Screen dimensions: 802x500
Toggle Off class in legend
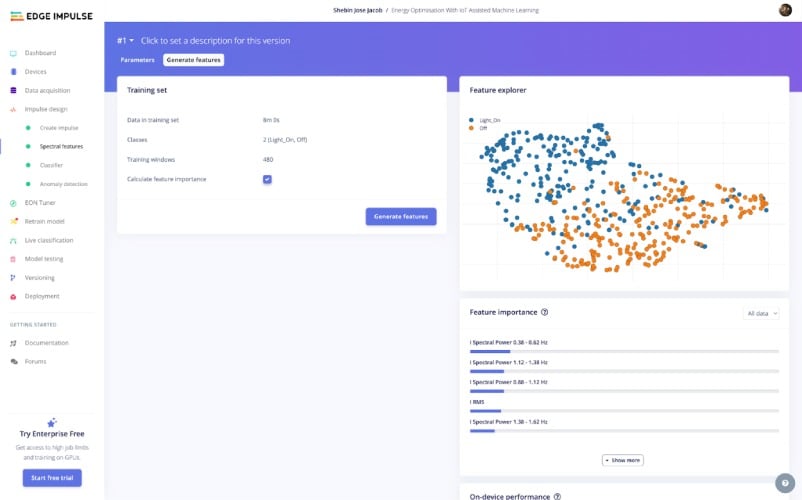pos(478,128)
